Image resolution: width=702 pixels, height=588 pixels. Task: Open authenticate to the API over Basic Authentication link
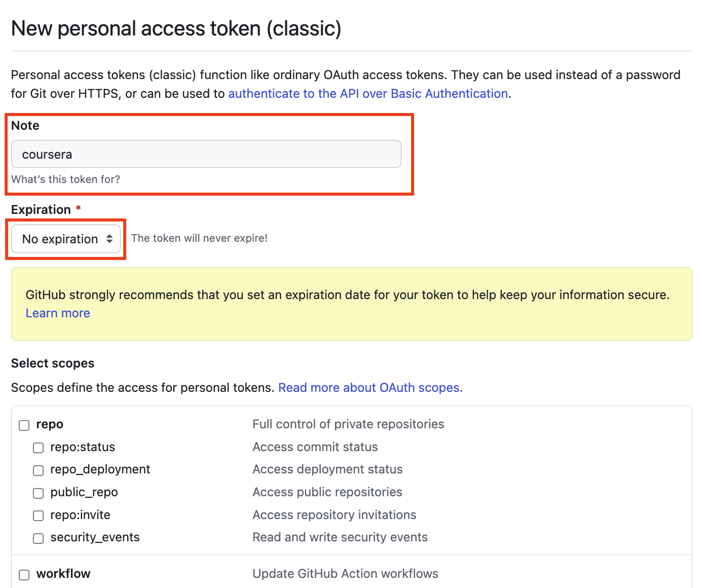click(x=368, y=94)
